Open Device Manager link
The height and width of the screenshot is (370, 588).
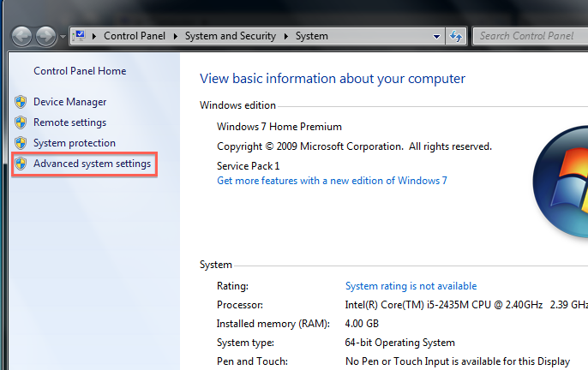pyautogui.click(x=69, y=102)
